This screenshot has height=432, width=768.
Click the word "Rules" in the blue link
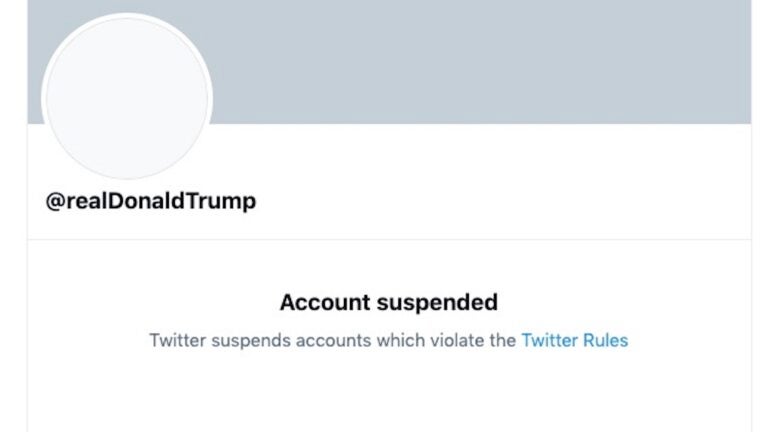click(605, 340)
